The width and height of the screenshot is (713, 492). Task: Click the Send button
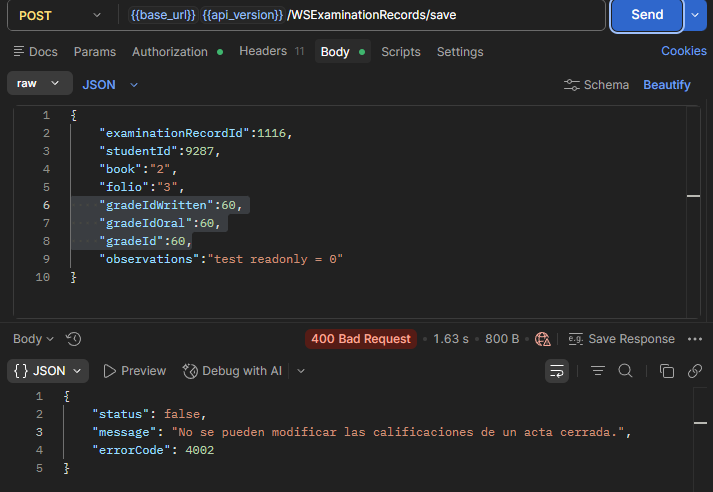coord(647,15)
